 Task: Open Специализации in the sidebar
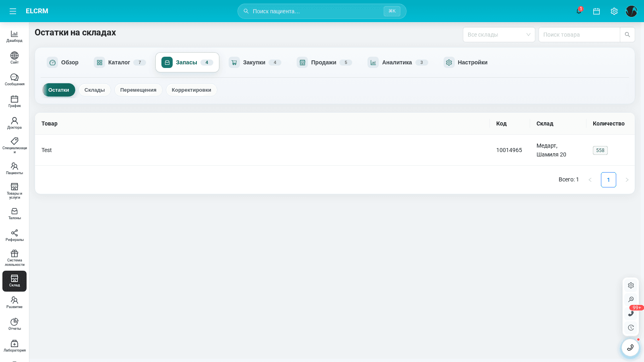click(14, 146)
